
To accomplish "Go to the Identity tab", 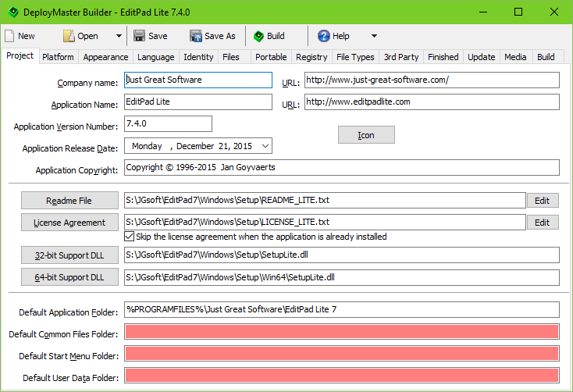I will click(198, 57).
